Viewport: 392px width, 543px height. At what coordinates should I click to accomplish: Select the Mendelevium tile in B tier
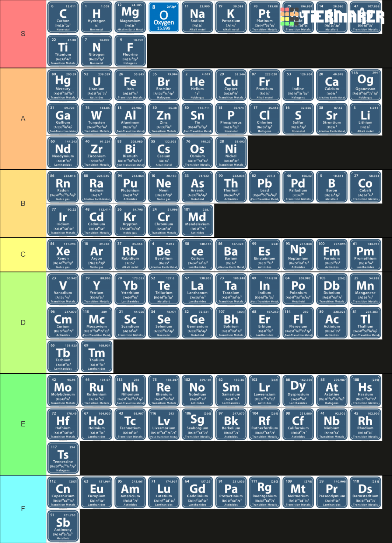click(x=197, y=220)
